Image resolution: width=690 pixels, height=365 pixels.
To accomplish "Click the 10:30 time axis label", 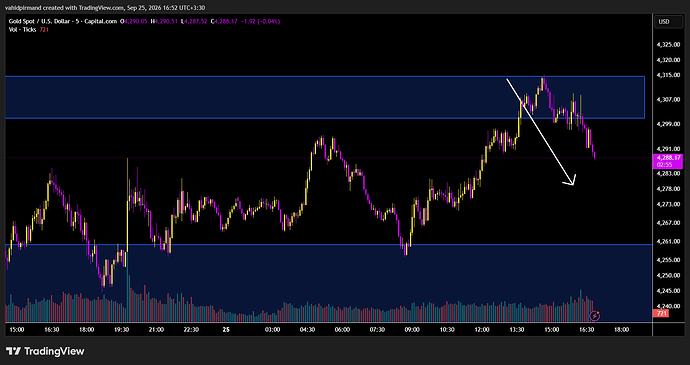I will coord(447,329).
